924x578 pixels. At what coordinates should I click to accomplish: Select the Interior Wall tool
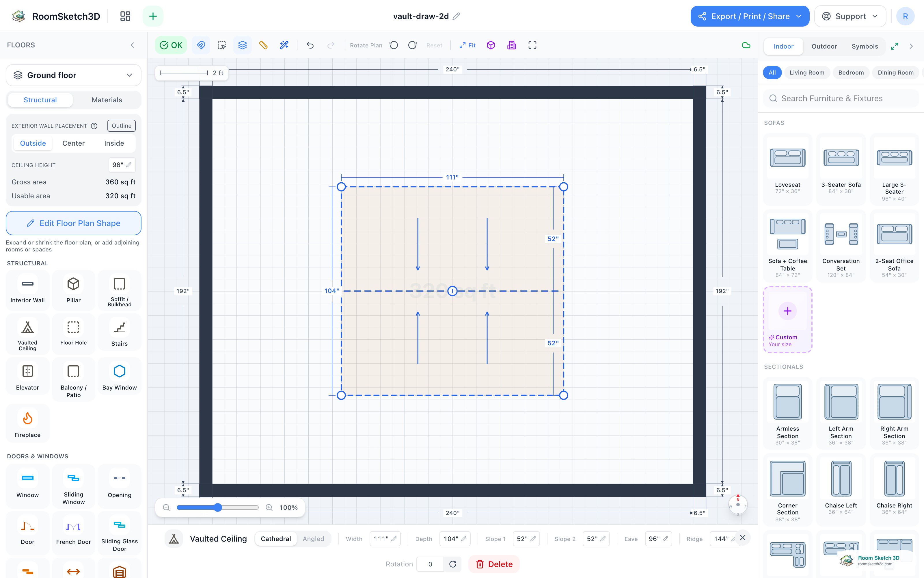27,290
